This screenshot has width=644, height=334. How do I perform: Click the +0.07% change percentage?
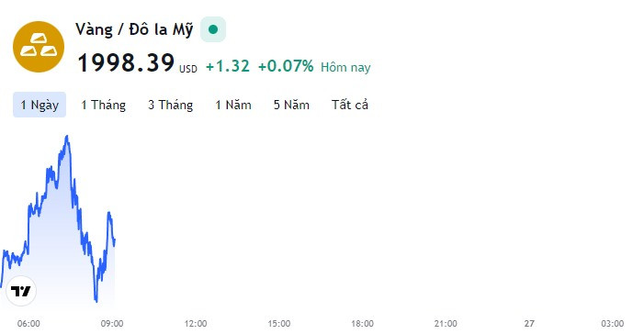click(x=286, y=66)
